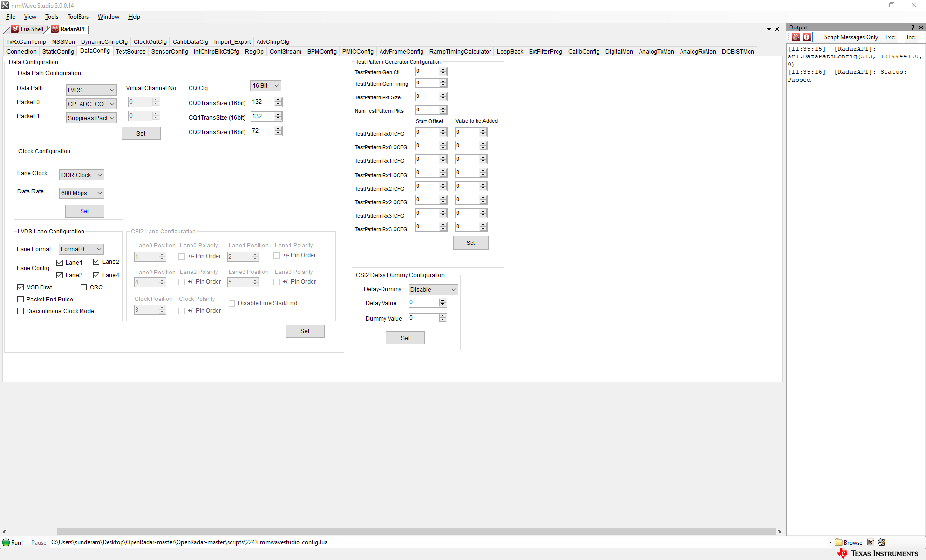Pin the Output panel
This screenshot has width=926, height=560.
tap(912, 27)
